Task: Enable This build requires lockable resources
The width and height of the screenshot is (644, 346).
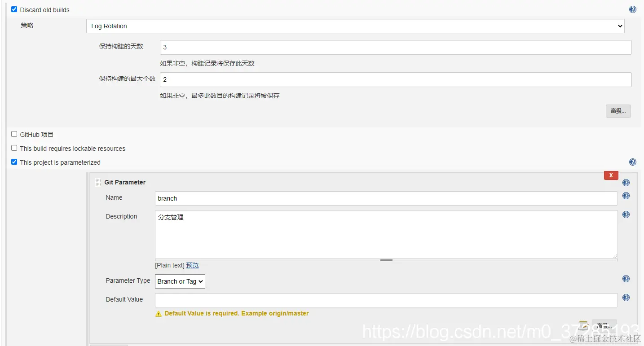Action: 14,148
